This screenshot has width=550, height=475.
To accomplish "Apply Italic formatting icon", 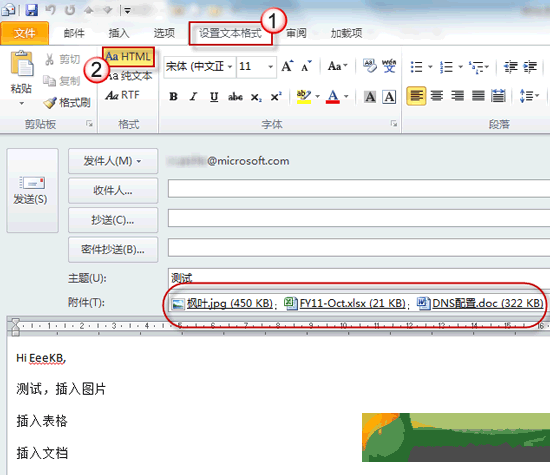I will (x=193, y=96).
